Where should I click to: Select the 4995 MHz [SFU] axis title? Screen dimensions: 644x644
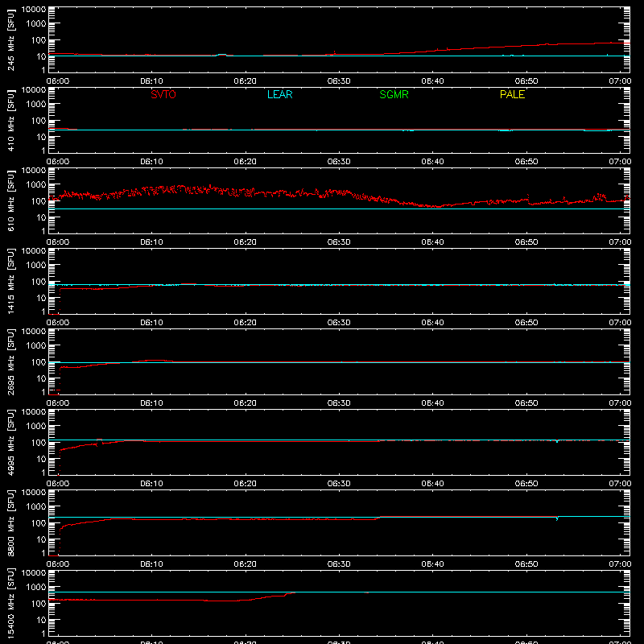point(11,442)
